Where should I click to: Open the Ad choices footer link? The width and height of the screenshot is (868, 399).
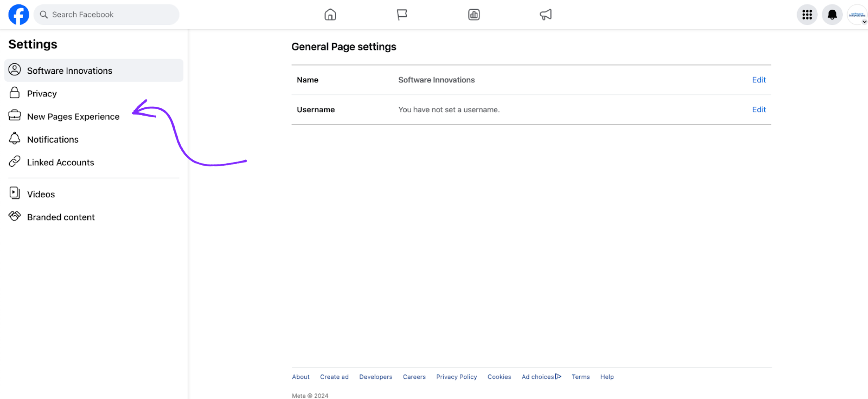541,377
